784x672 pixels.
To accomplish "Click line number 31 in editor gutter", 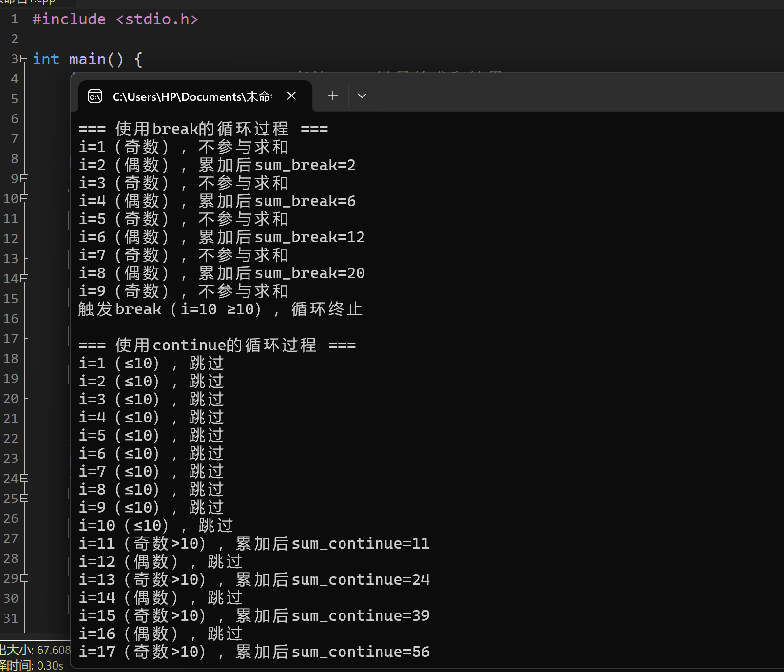I will coord(11,618).
